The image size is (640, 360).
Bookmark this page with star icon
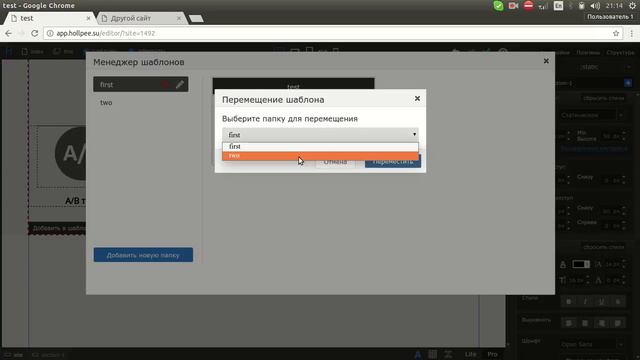click(616, 33)
